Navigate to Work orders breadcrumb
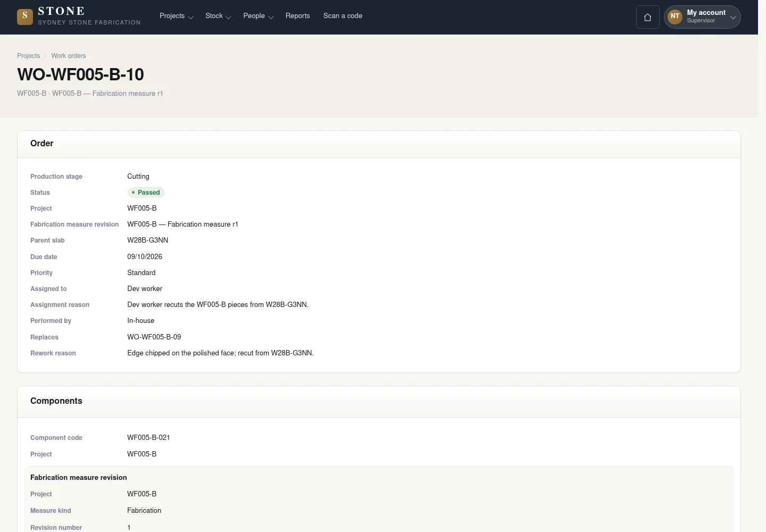The image size is (766, 532). click(x=69, y=56)
